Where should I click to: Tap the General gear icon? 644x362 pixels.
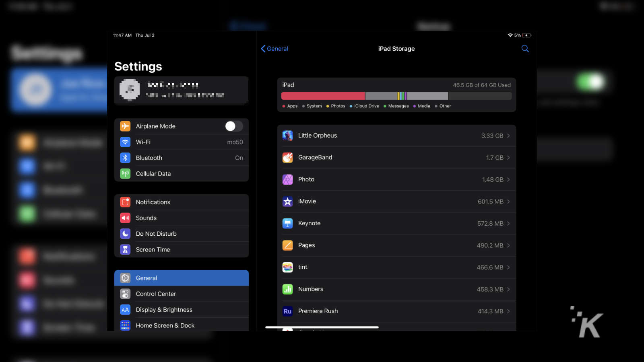pos(125,278)
